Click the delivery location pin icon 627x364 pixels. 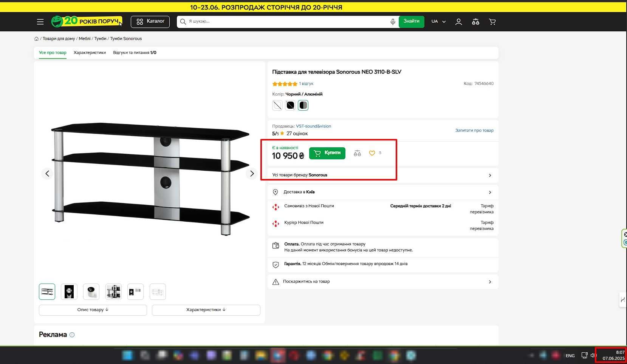[x=276, y=192]
